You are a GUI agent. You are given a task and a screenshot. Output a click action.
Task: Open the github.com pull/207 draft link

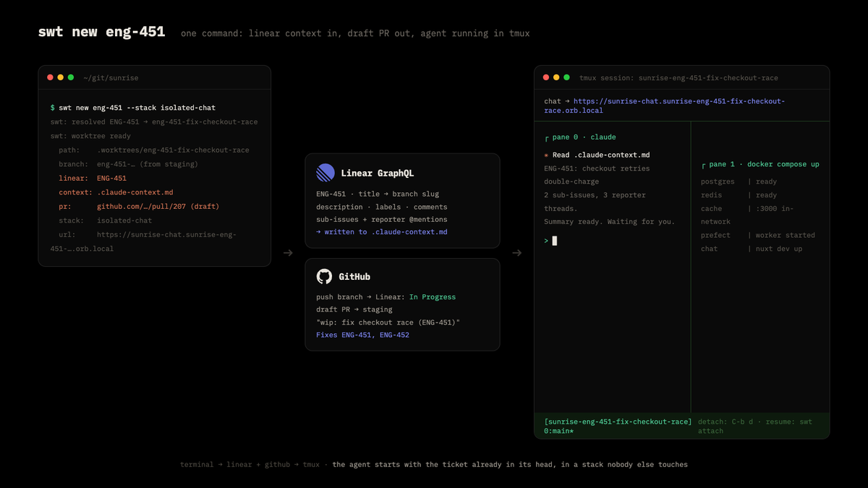coord(158,206)
